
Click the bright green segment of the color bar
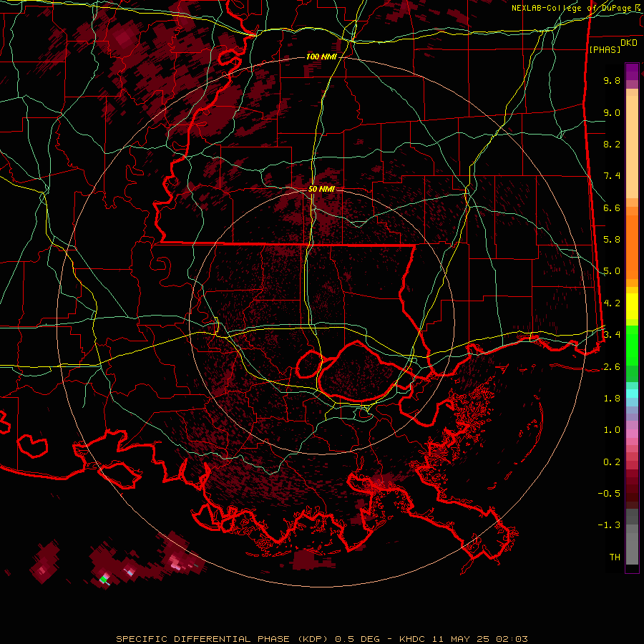click(x=632, y=345)
